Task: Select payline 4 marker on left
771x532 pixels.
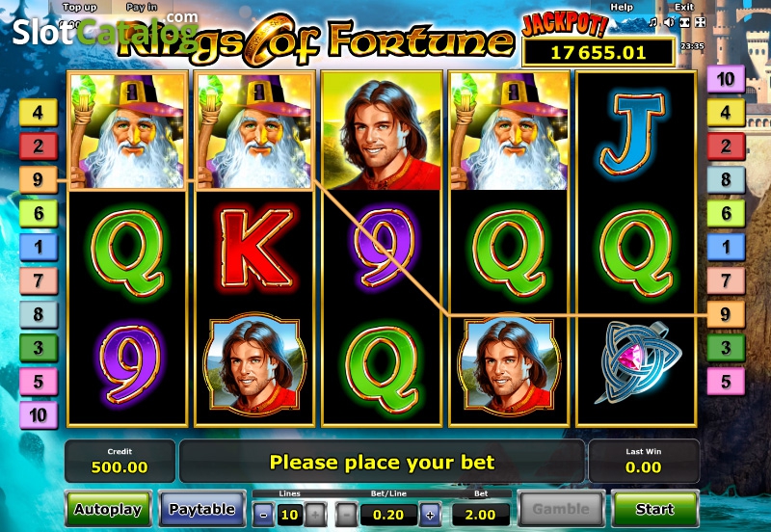Action: (39, 112)
